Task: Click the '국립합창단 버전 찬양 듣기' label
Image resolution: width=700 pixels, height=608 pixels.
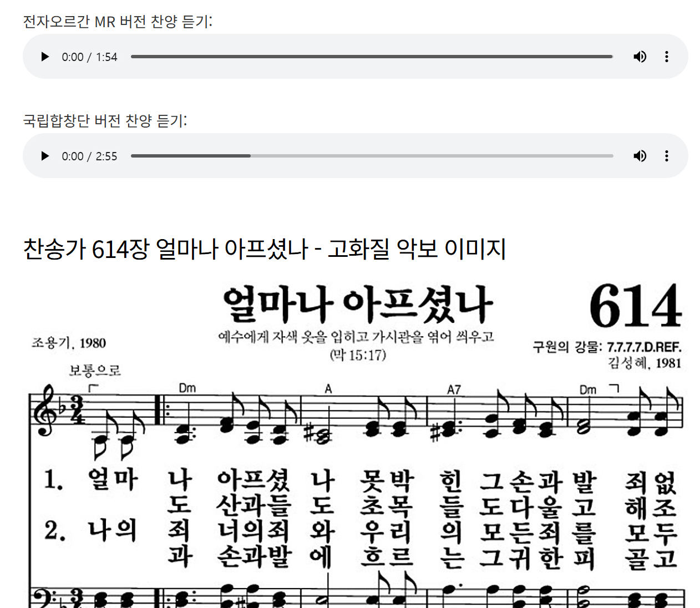Action: (105, 121)
